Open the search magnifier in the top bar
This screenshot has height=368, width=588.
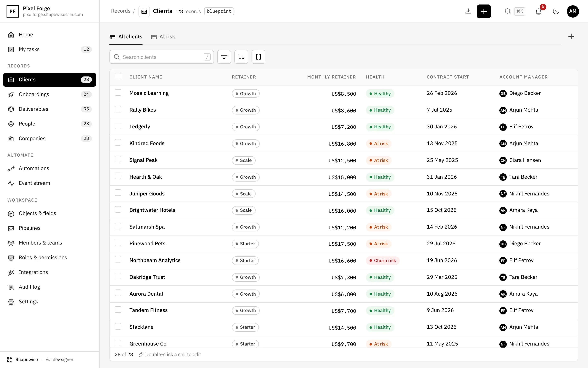[508, 11]
